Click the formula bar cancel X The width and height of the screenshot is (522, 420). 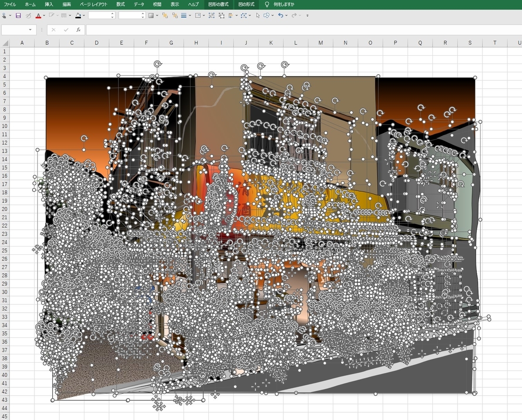tap(54, 30)
